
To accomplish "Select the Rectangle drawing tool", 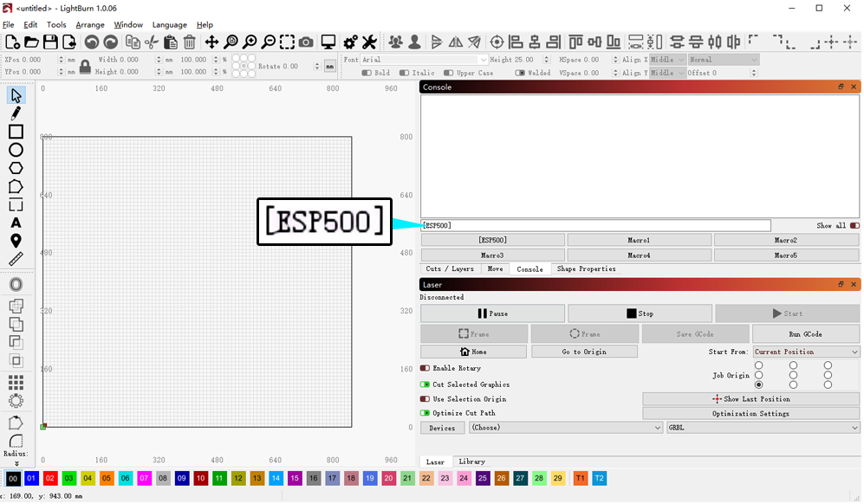I will [x=16, y=132].
